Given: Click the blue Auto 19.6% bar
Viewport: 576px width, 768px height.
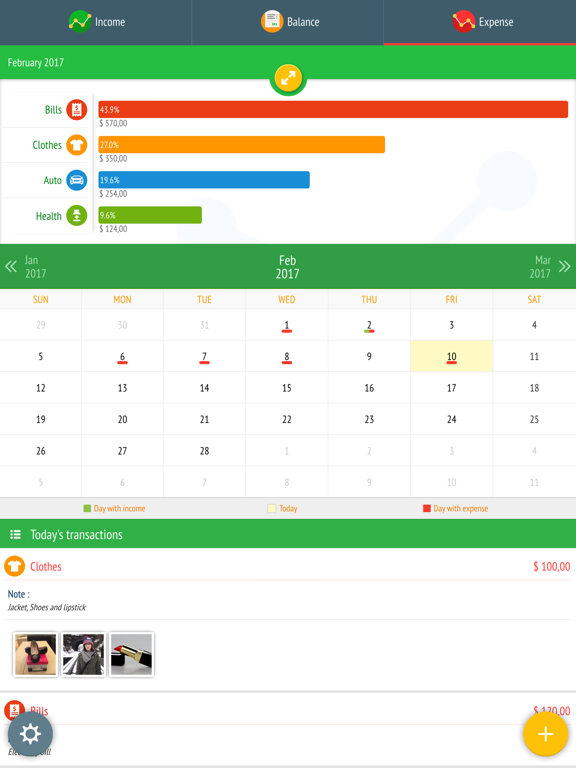Looking at the screenshot, I should pos(204,180).
